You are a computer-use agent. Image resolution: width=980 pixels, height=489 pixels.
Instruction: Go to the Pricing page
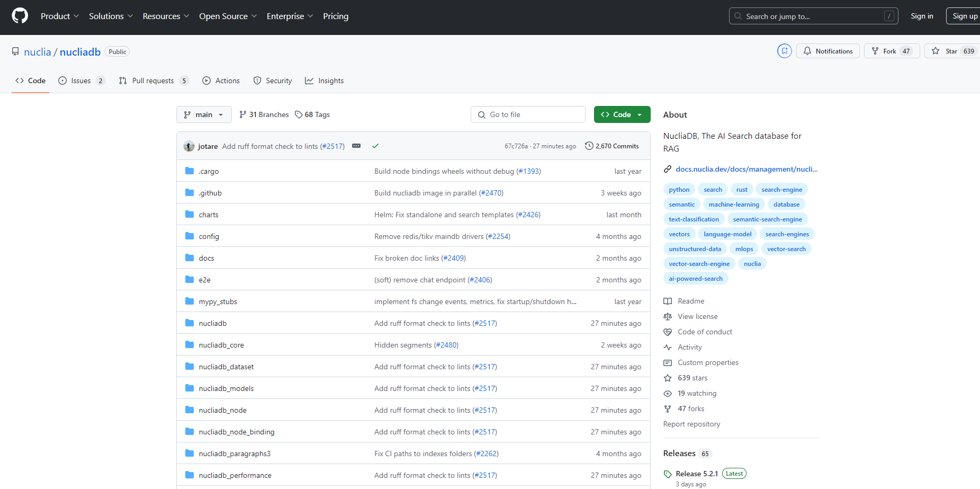pyautogui.click(x=336, y=16)
